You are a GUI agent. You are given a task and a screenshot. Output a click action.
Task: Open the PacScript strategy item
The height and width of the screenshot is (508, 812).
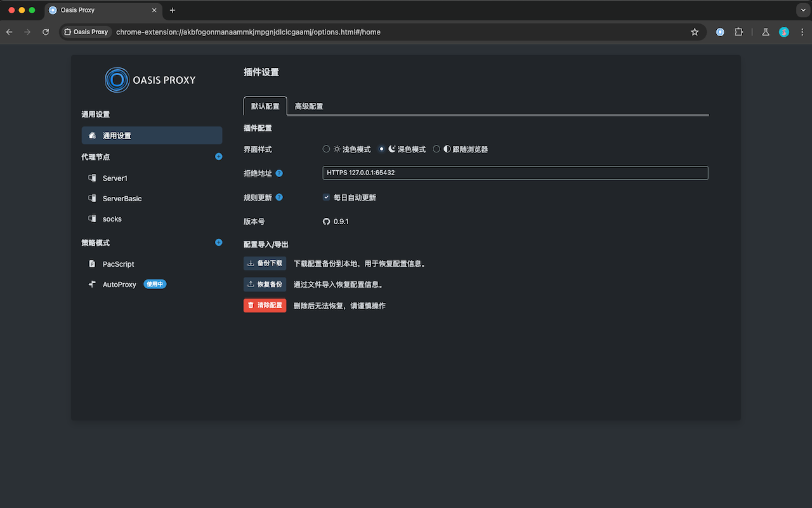point(120,264)
